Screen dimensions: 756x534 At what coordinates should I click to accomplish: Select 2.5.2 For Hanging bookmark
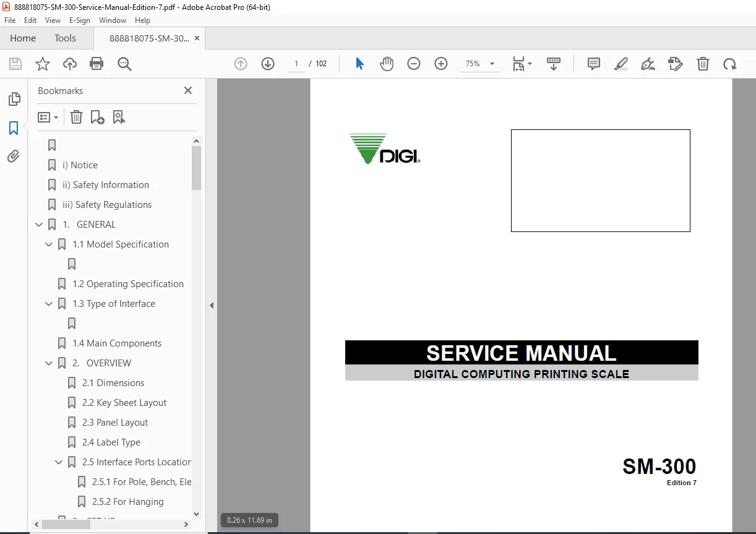click(x=128, y=502)
